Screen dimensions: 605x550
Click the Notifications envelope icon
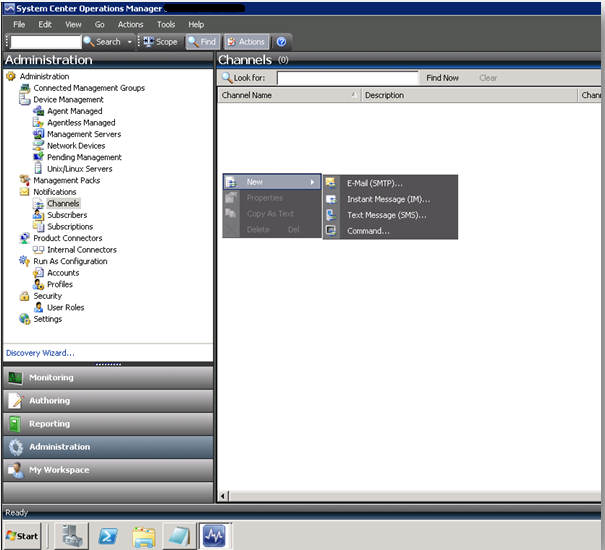[24, 192]
